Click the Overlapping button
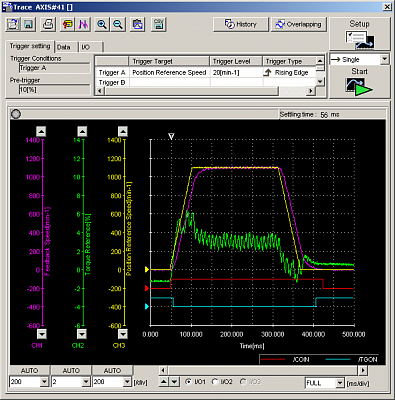The width and height of the screenshot is (395, 400). (299, 24)
